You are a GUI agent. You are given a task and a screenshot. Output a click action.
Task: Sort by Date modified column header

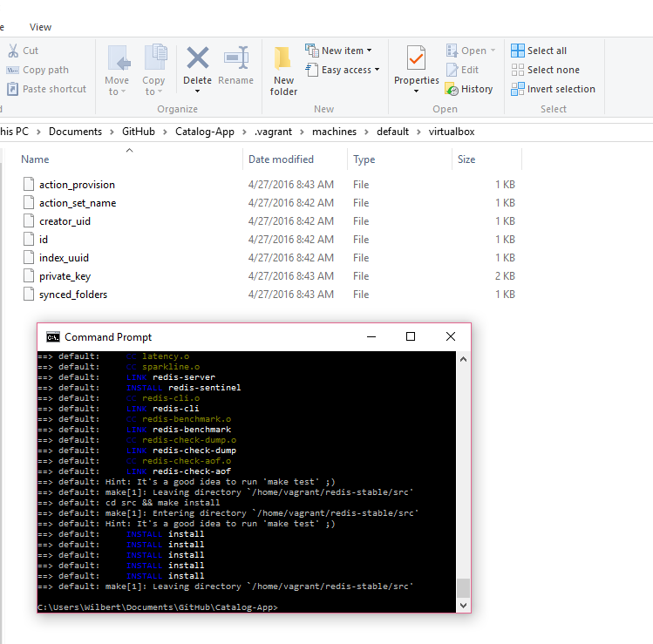[x=281, y=159]
